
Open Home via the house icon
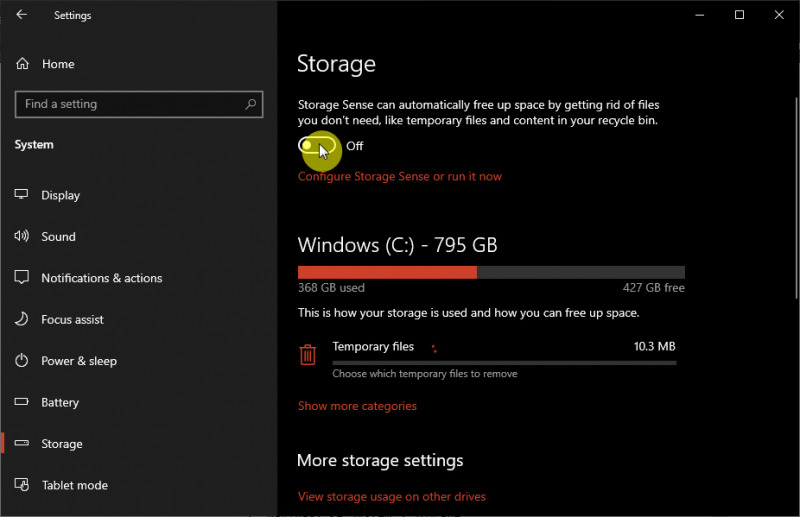point(22,64)
